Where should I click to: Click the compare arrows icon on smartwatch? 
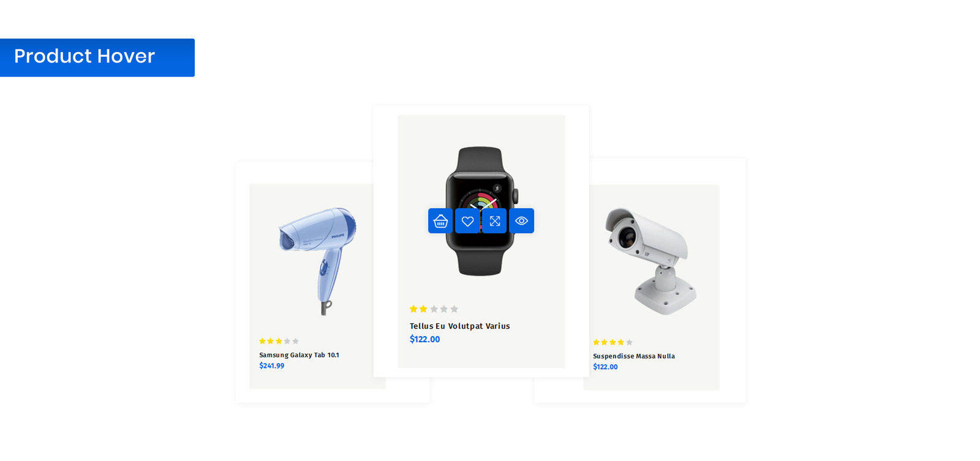point(494,221)
